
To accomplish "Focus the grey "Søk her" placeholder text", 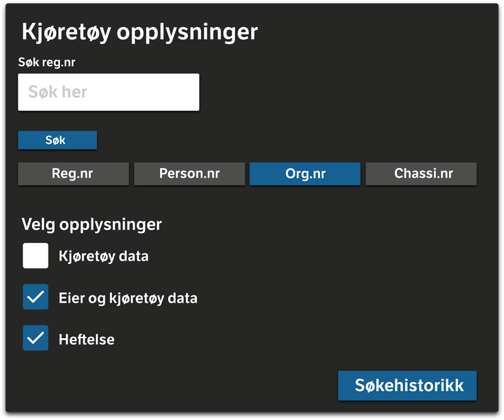I will pos(57,92).
